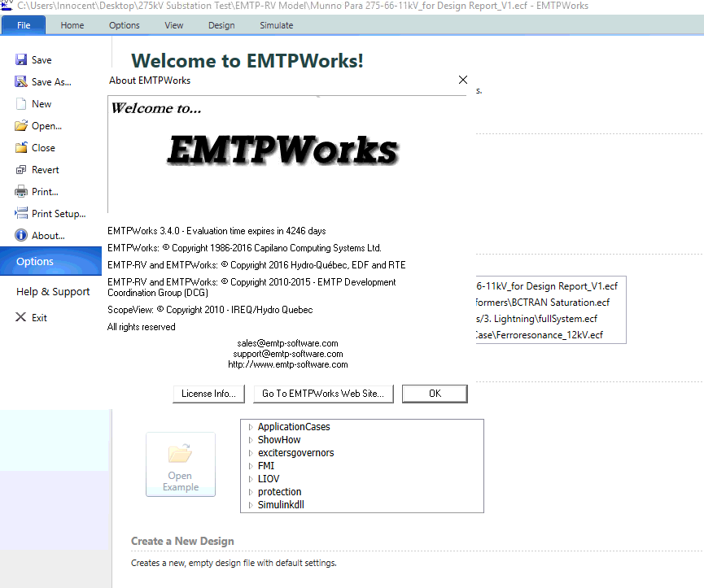Expand the Simulinkdll tree node

[x=251, y=505]
